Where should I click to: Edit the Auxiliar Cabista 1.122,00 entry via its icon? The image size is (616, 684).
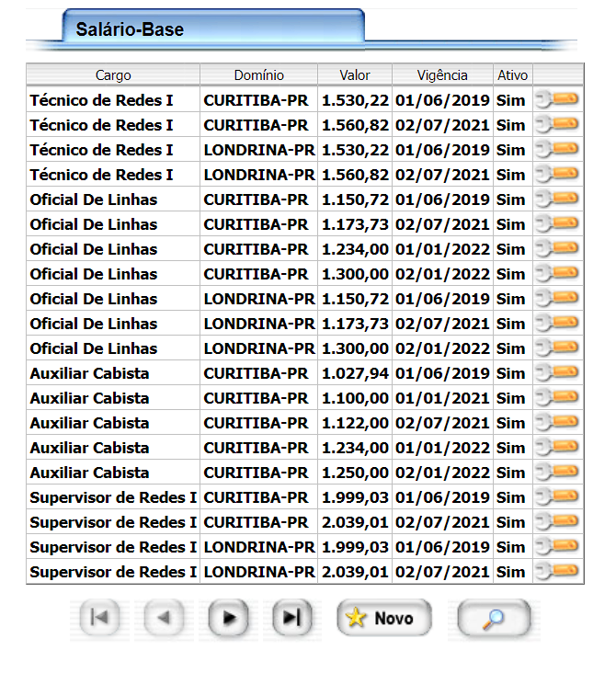557,423
